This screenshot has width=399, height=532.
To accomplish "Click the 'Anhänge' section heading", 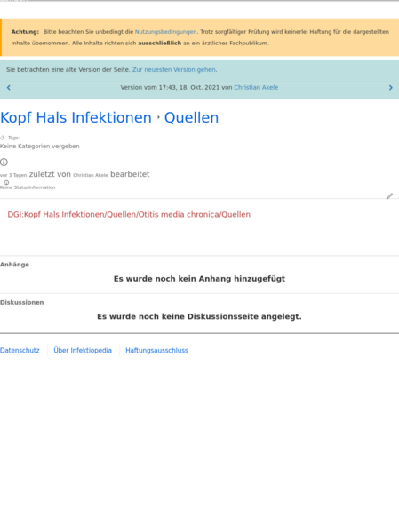I will pyautogui.click(x=14, y=265).
